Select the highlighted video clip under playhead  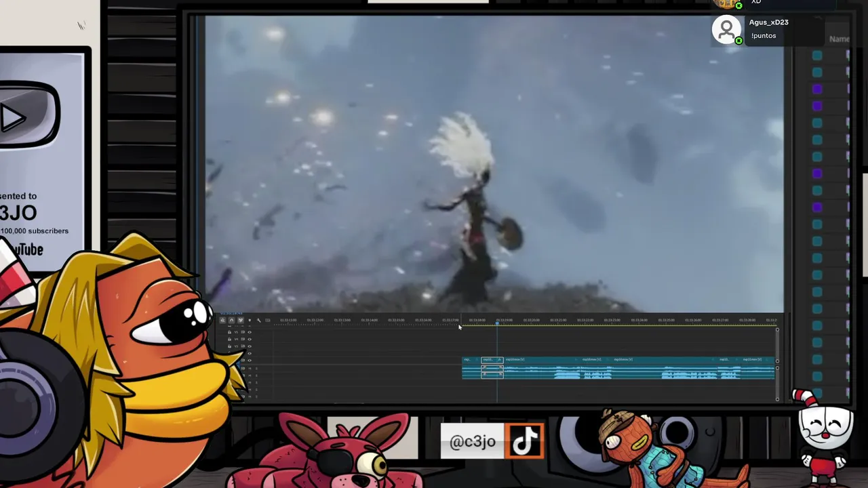point(492,360)
